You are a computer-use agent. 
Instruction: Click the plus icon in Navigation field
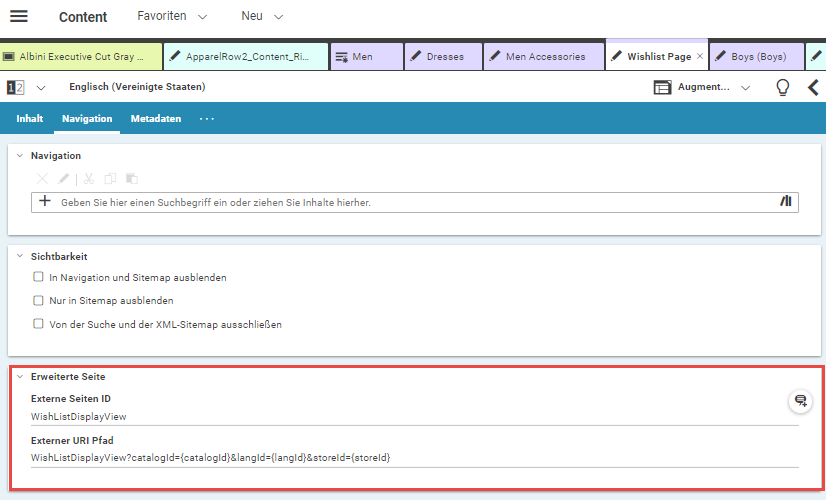coord(44,201)
